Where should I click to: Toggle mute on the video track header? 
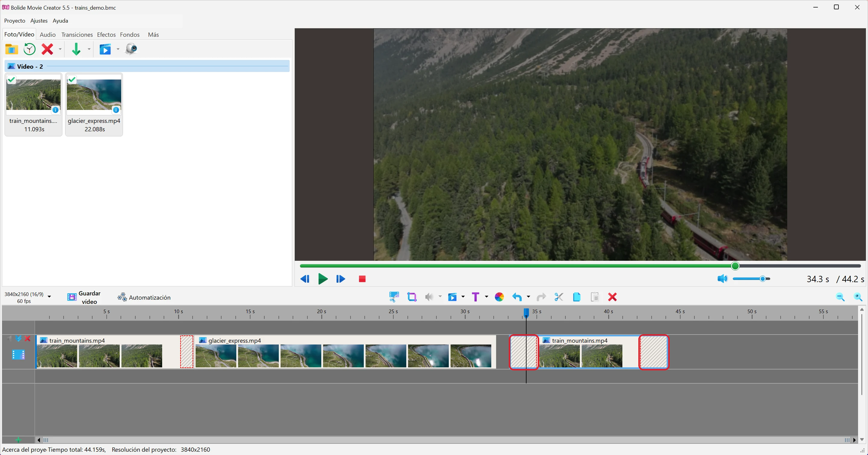click(x=9, y=338)
